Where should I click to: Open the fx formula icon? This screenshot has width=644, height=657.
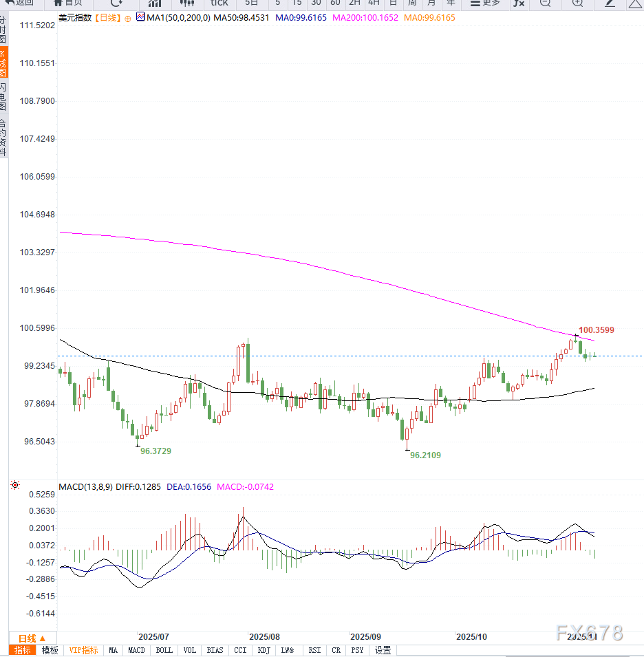(519, 3)
